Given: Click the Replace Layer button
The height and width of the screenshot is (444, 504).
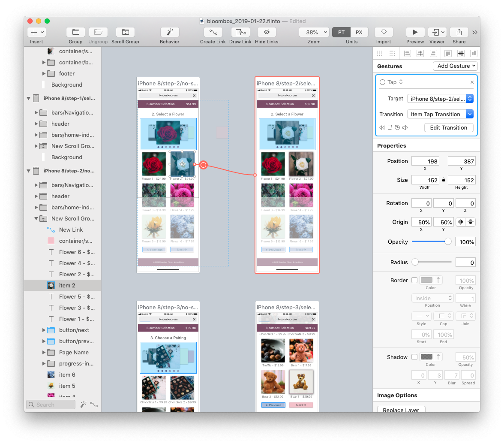Looking at the screenshot, I should (x=401, y=410).
